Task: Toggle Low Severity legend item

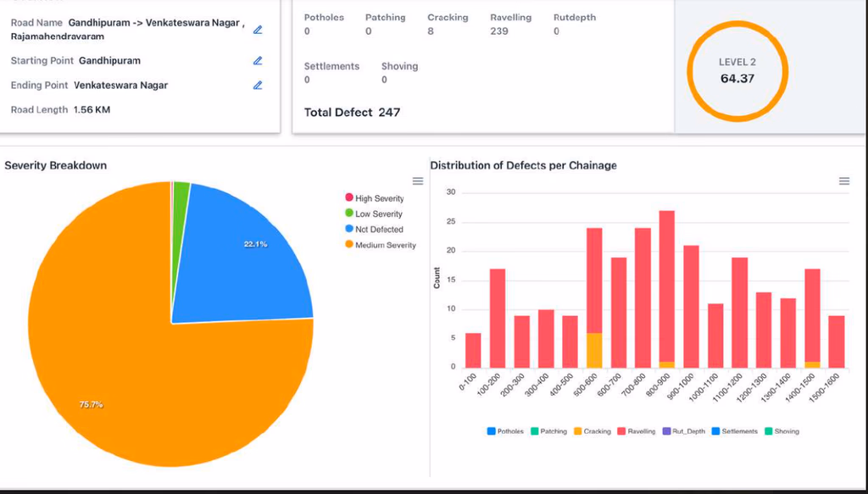Action: point(374,214)
